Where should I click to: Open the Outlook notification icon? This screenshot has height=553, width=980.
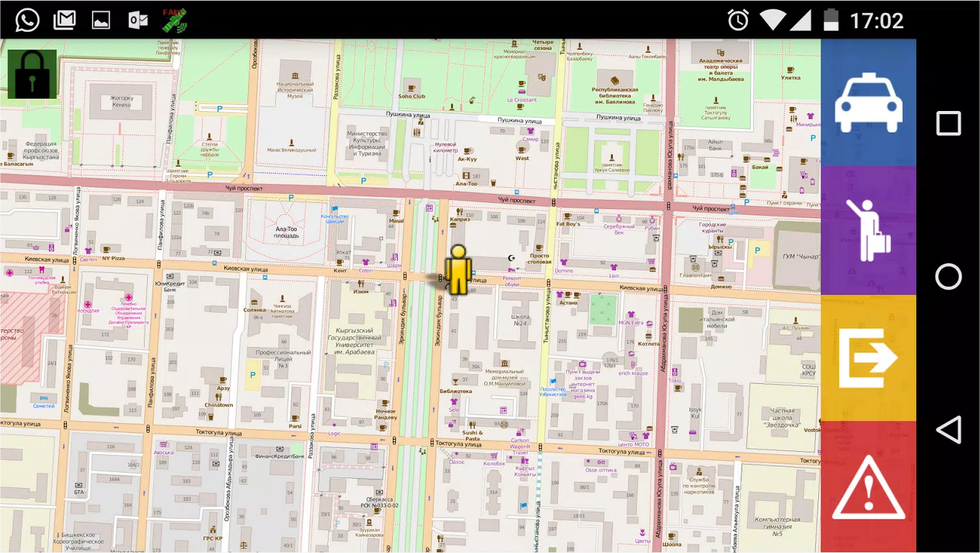tap(138, 20)
